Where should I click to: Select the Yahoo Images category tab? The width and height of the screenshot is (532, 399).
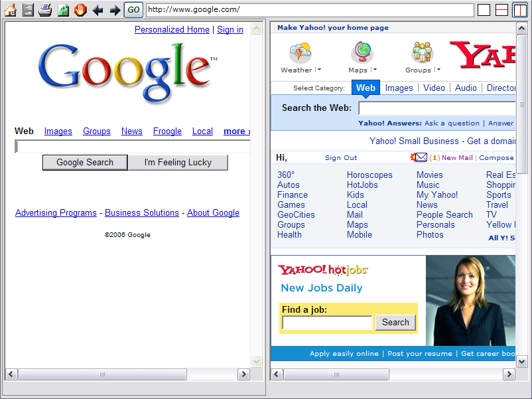click(x=399, y=88)
